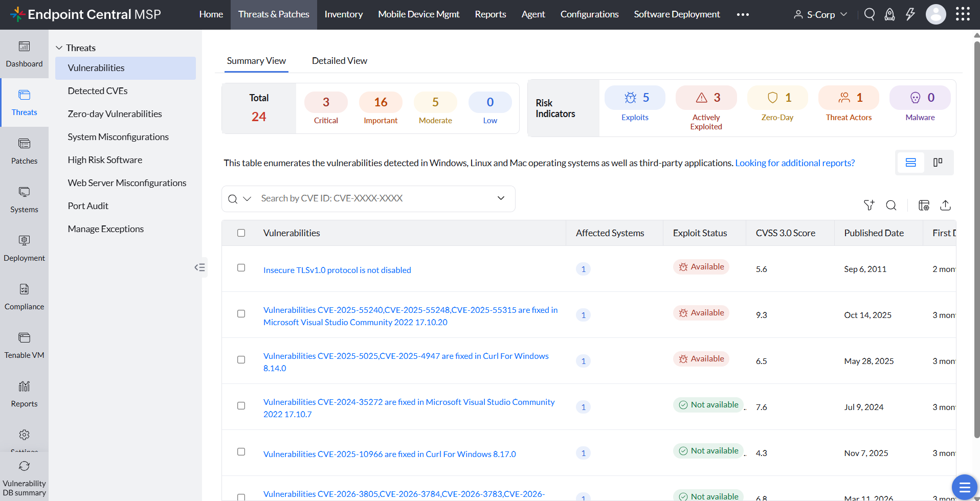
Task: Open the more menu ellipsis in top navigation
Action: coord(743,14)
